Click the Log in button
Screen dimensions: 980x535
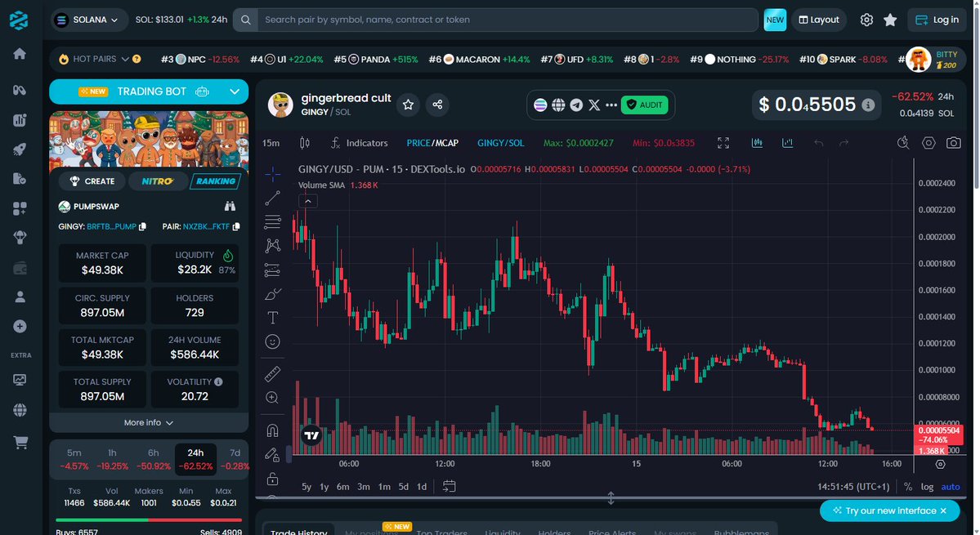tap(937, 20)
